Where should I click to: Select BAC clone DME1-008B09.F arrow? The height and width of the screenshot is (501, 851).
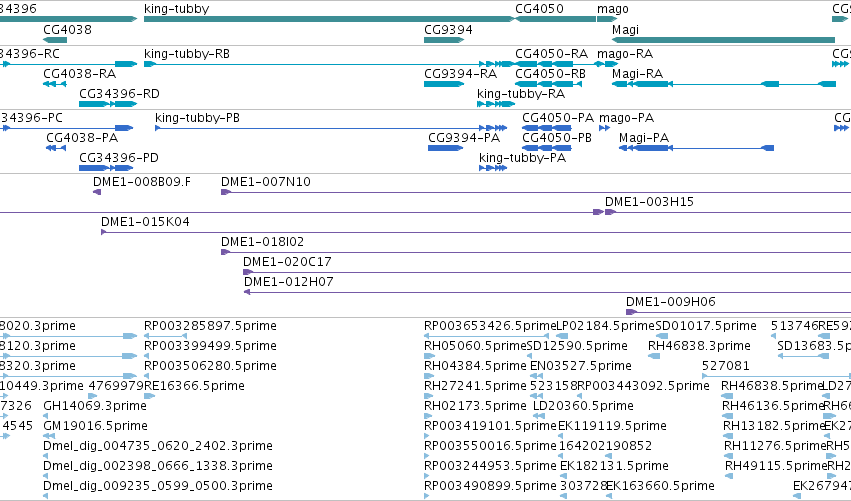coord(97,192)
